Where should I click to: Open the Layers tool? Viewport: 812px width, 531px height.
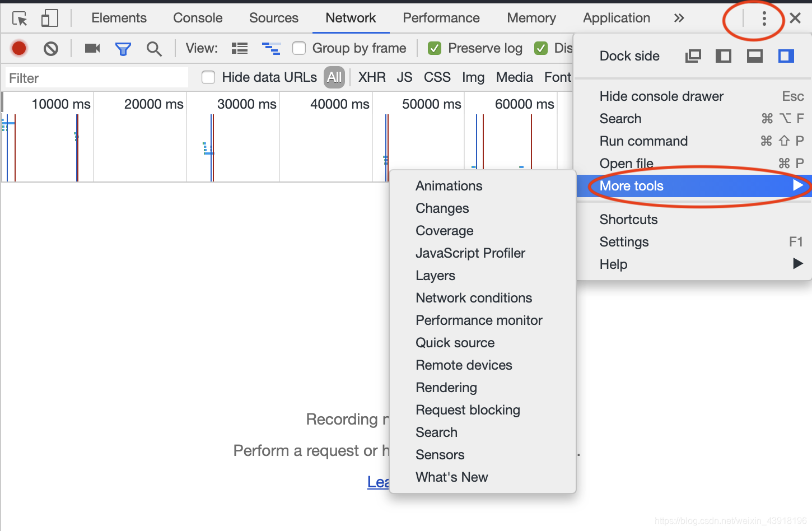pos(483,276)
